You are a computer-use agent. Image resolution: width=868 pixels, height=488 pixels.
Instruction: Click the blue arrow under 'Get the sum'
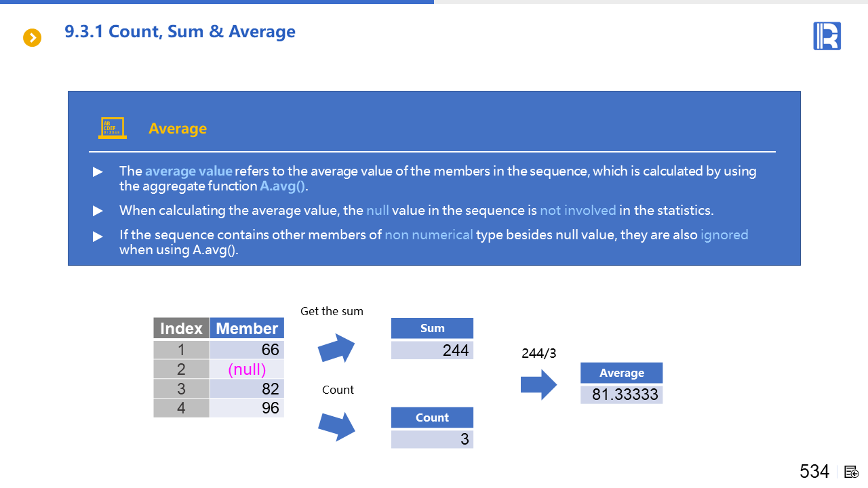336,349
